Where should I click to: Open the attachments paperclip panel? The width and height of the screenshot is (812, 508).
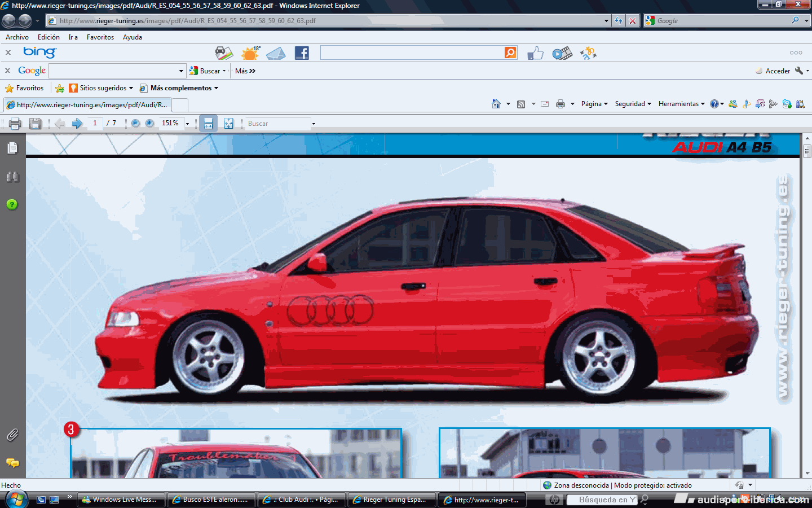(x=12, y=435)
